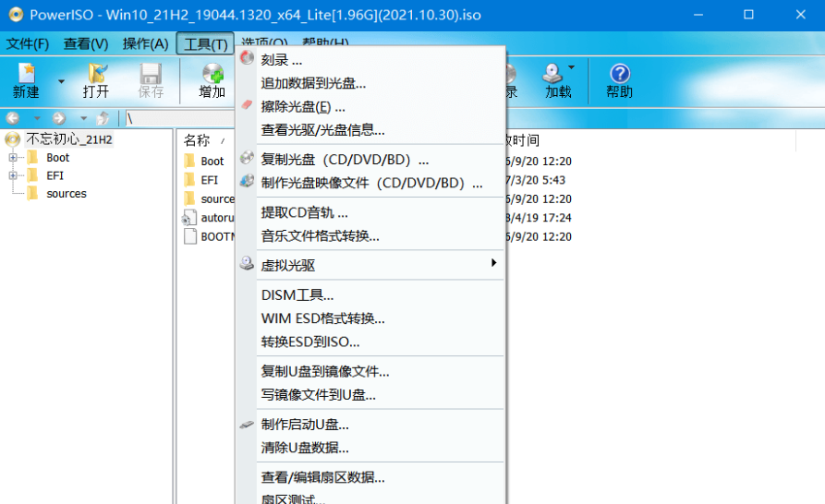Select the sources folder in tree

tap(67, 194)
